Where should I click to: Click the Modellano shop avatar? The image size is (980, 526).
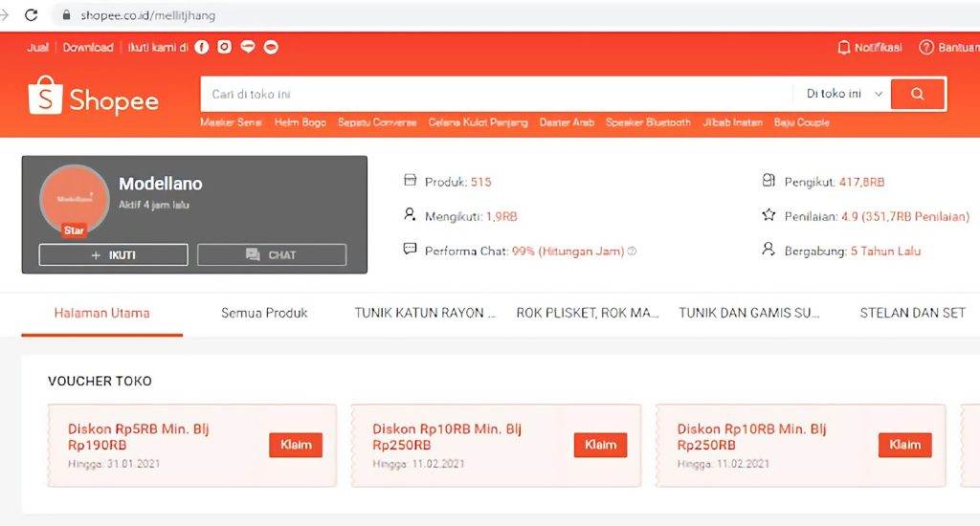(x=75, y=199)
